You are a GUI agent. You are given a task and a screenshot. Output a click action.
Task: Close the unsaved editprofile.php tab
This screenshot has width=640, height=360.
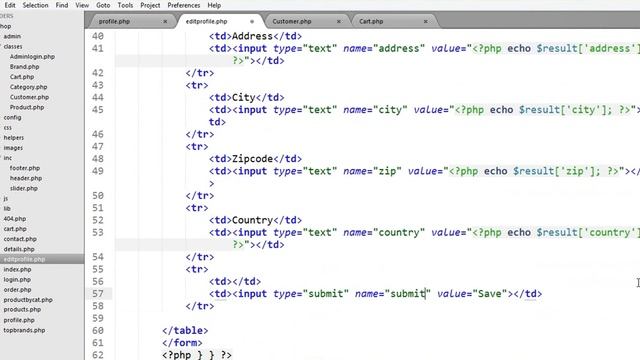point(252,21)
